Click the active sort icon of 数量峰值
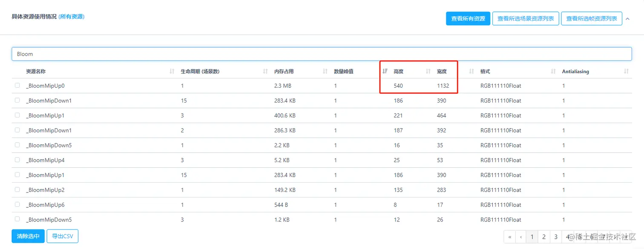 point(385,72)
